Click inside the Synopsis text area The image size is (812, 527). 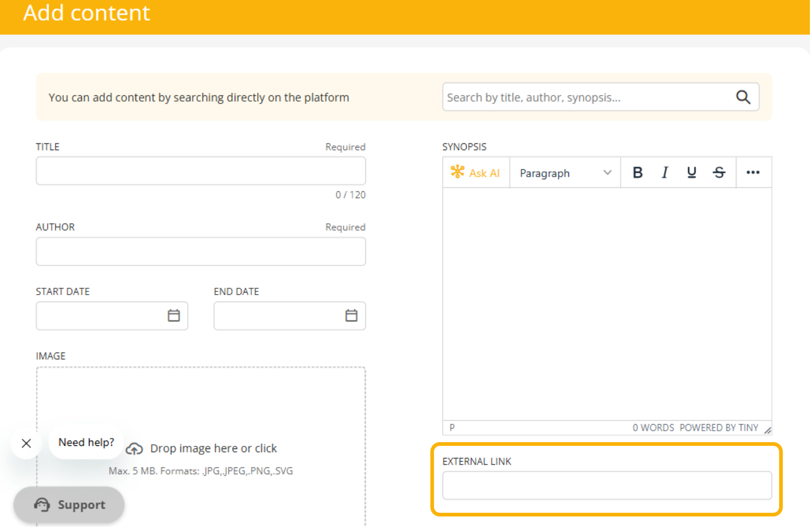click(606, 303)
